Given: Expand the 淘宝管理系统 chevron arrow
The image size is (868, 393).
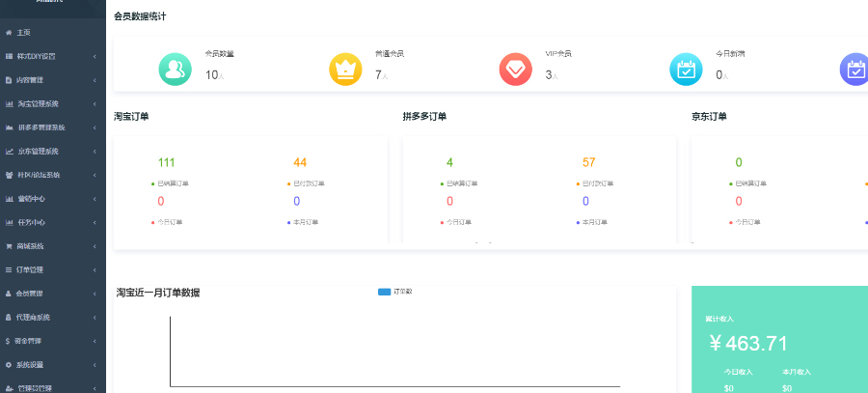Looking at the screenshot, I should (x=95, y=104).
